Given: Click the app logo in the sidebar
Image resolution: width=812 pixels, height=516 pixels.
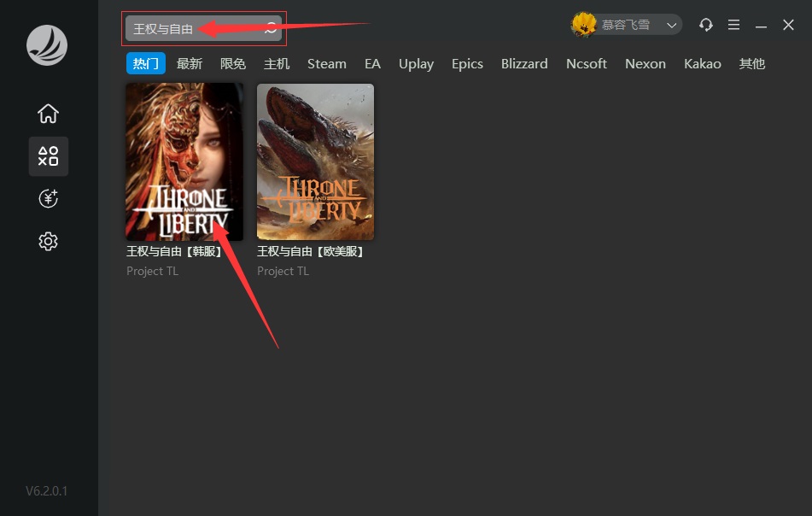Looking at the screenshot, I should (x=47, y=45).
